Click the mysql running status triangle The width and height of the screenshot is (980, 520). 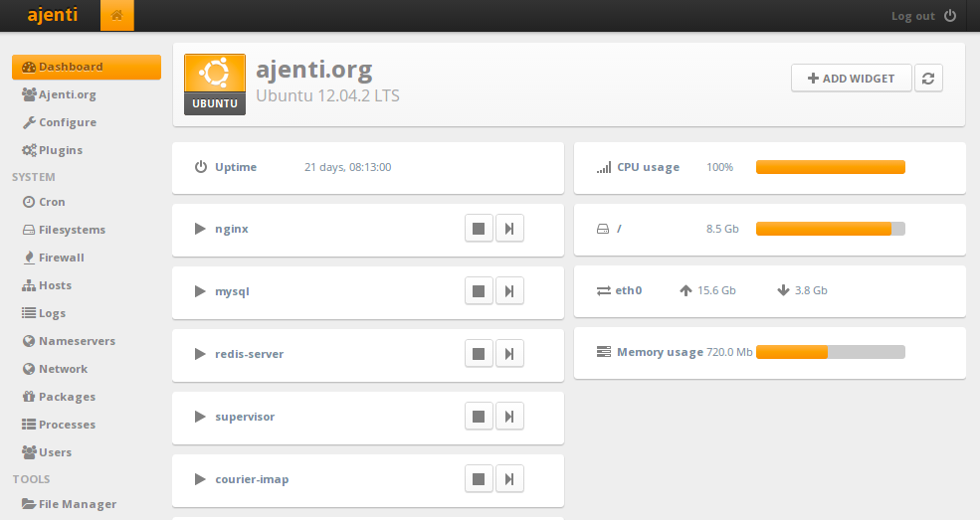(200, 291)
